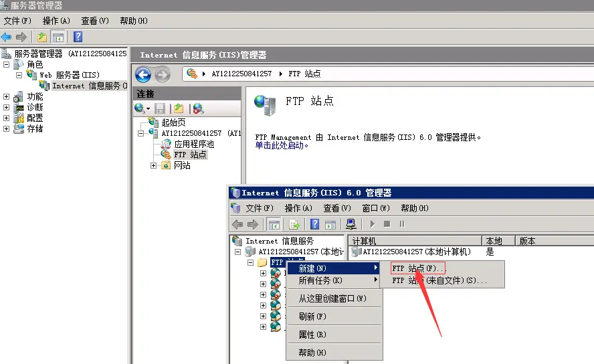The height and width of the screenshot is (364, 594).
Task: Click the Server Manager forward arrow toolbar icon
Action: [x=21, y=37]
